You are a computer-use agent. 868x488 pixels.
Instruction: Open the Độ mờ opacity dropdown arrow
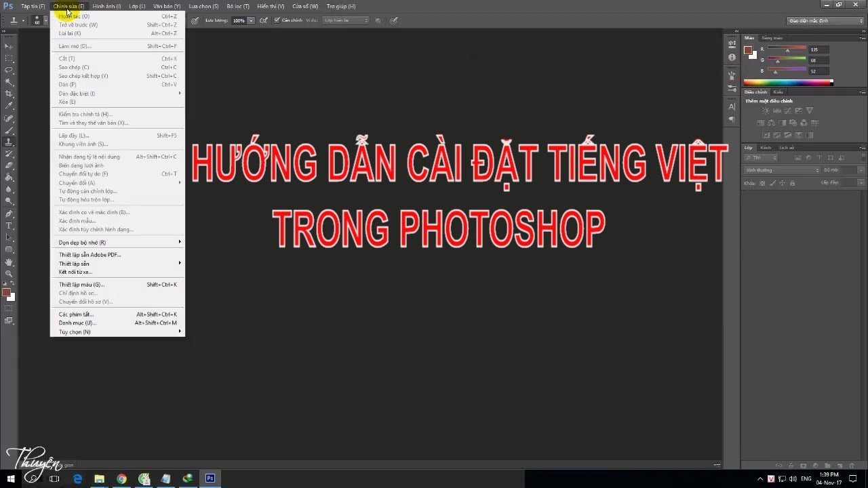click(861, 170)
